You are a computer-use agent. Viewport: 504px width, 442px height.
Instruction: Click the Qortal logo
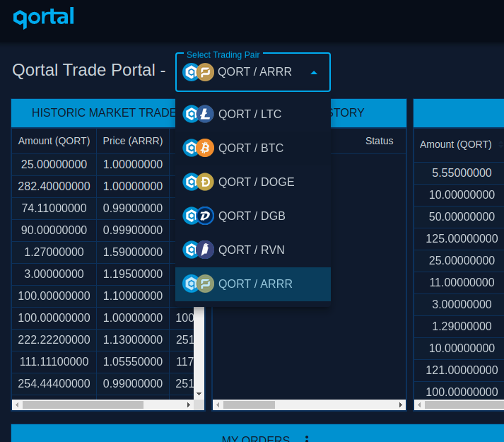[43, 18]
